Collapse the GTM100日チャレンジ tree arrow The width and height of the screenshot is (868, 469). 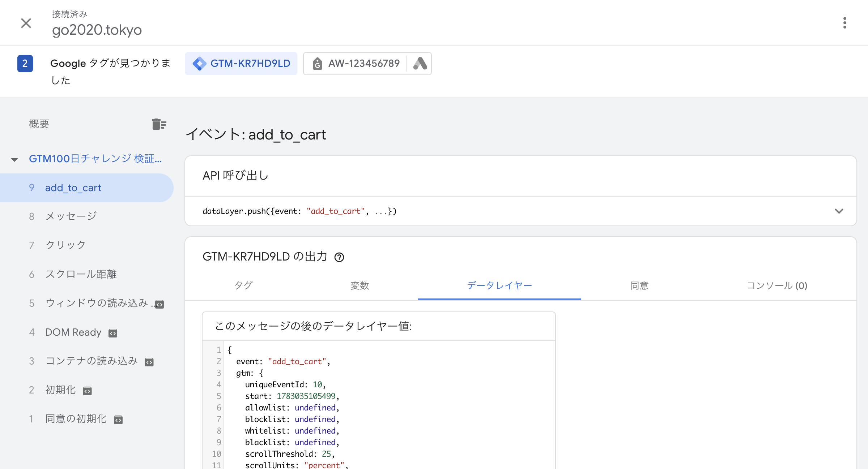pos(14,159)
